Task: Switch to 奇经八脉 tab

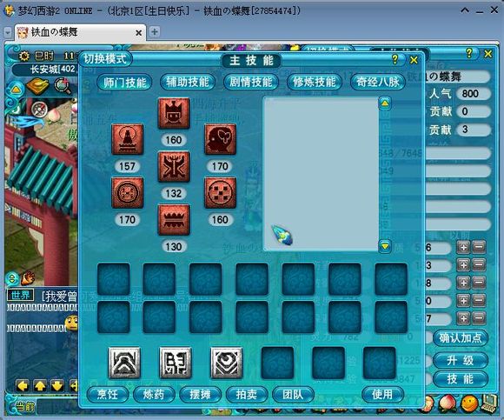Action: [x=378, y=82]
